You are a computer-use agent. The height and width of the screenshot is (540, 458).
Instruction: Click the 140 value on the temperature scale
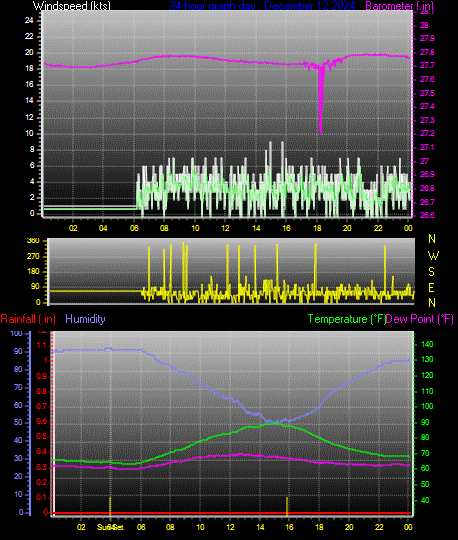click(x=427, y=344)
